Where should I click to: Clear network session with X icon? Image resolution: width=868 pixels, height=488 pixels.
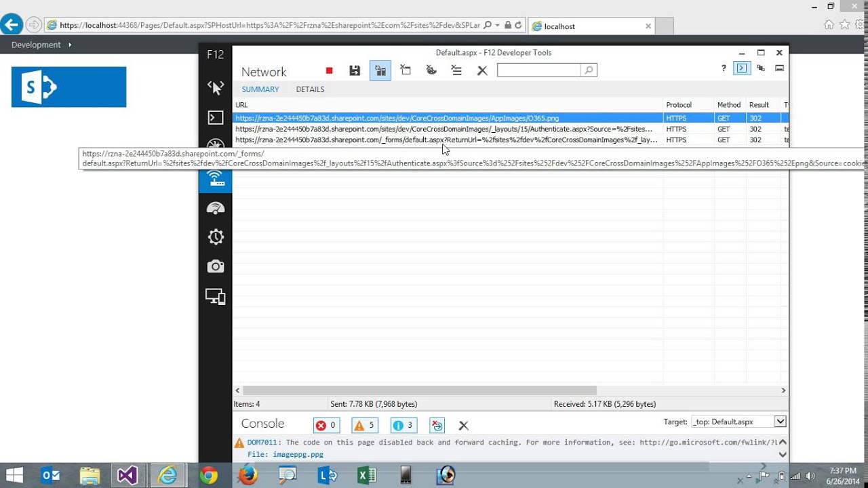[x=482, y=70]
